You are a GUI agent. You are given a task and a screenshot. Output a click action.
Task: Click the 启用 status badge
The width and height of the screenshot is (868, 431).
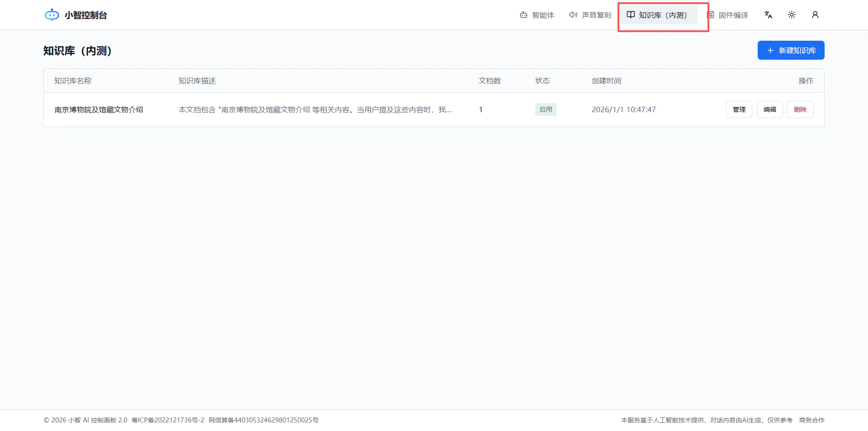[546, 109]
